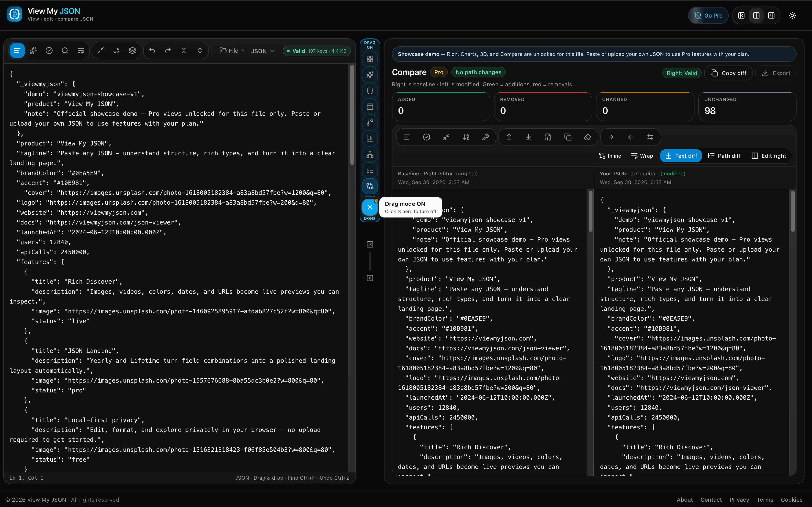Open the table view icon in the sidebar
This screenshot has width=812, height=507.
point(370,107)
